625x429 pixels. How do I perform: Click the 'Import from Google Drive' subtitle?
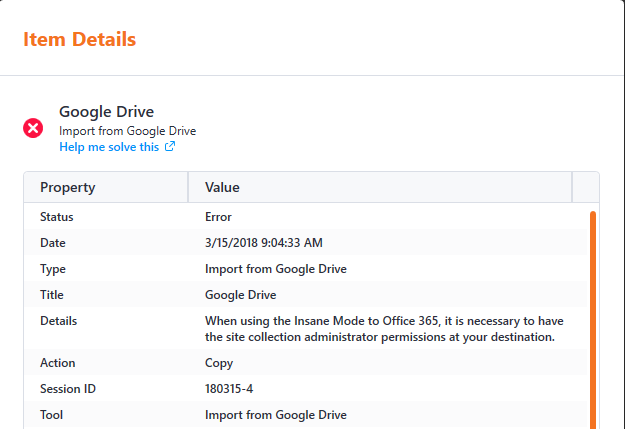tap(128, 131)
